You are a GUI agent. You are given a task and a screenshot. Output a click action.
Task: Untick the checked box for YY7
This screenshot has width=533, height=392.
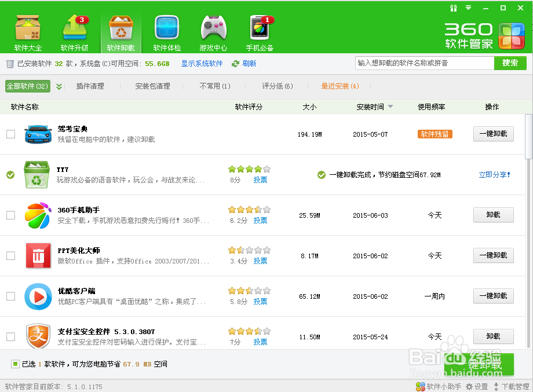point(10,175)
